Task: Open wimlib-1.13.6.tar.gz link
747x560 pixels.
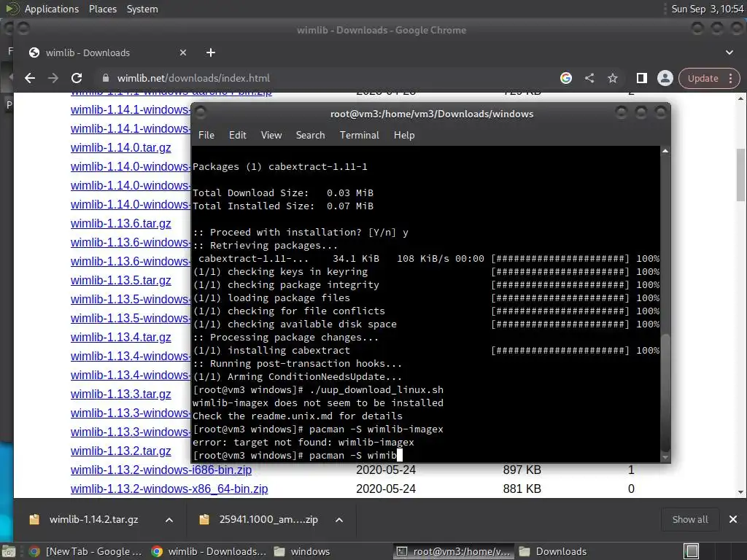Action: (120, 223)
